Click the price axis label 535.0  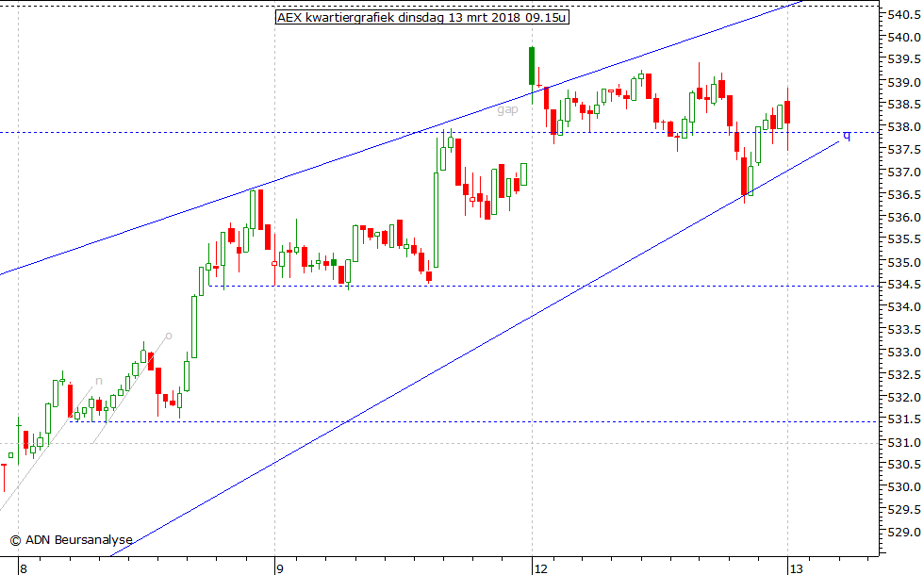click(903, 262)
